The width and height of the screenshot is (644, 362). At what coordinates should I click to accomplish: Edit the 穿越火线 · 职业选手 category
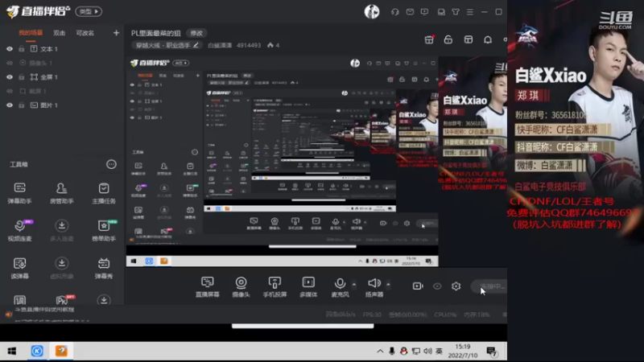tap(167, 45)
